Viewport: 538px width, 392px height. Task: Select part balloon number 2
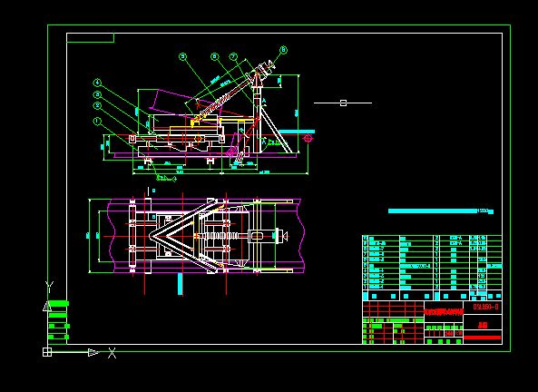click(98, 106)
